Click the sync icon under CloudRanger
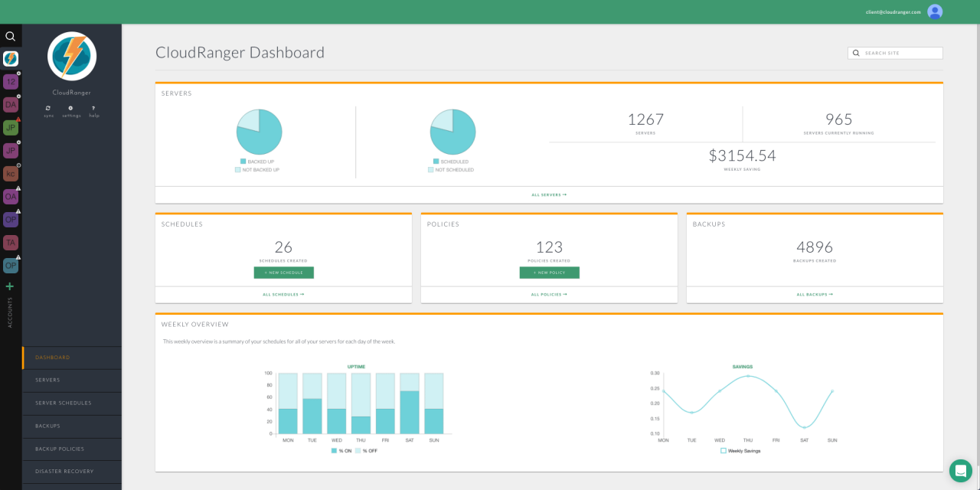Viewport: 980px width, 490px height. point(48,109)
